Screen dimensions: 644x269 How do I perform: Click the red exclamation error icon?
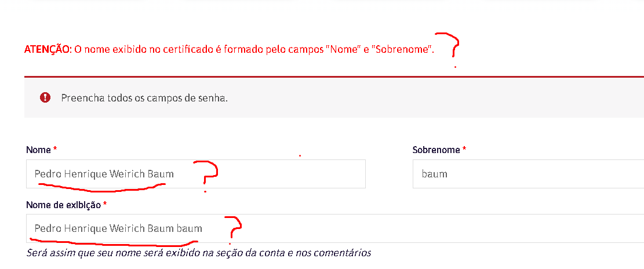coord(45,98)
